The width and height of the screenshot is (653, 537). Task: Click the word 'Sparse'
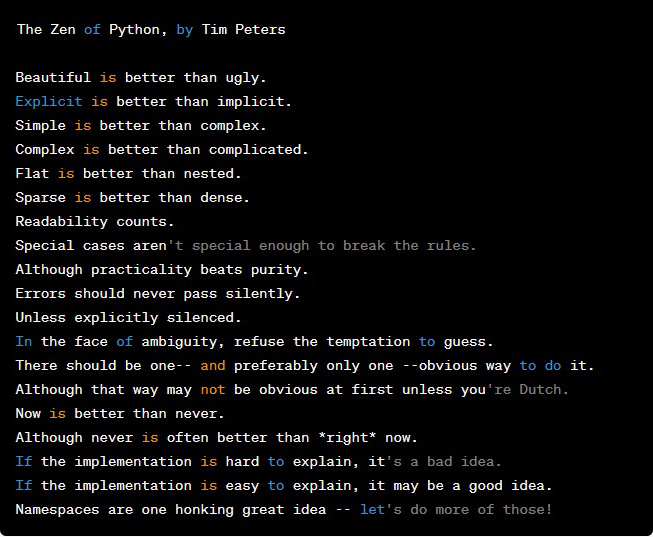pos(40,197)
